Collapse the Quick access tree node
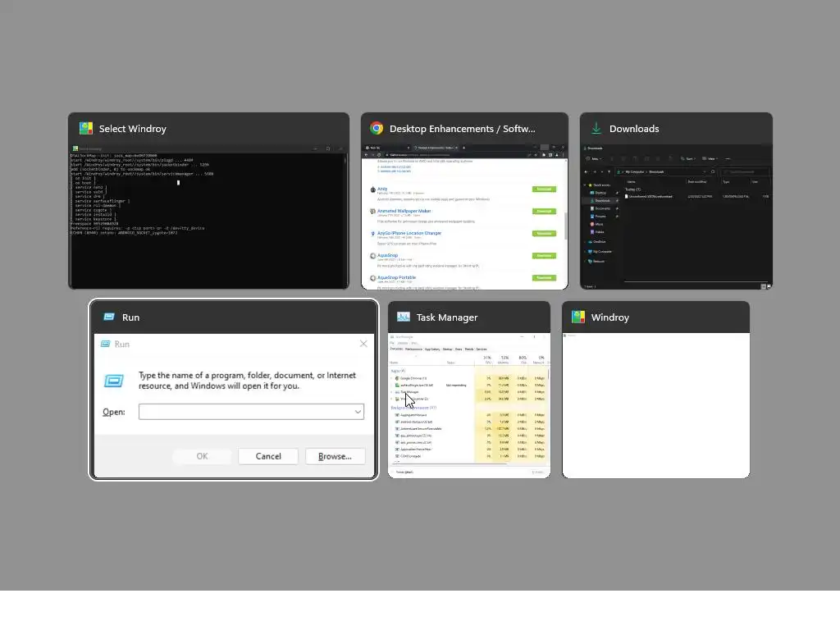The image size is (840, 630). click(584, 185)
